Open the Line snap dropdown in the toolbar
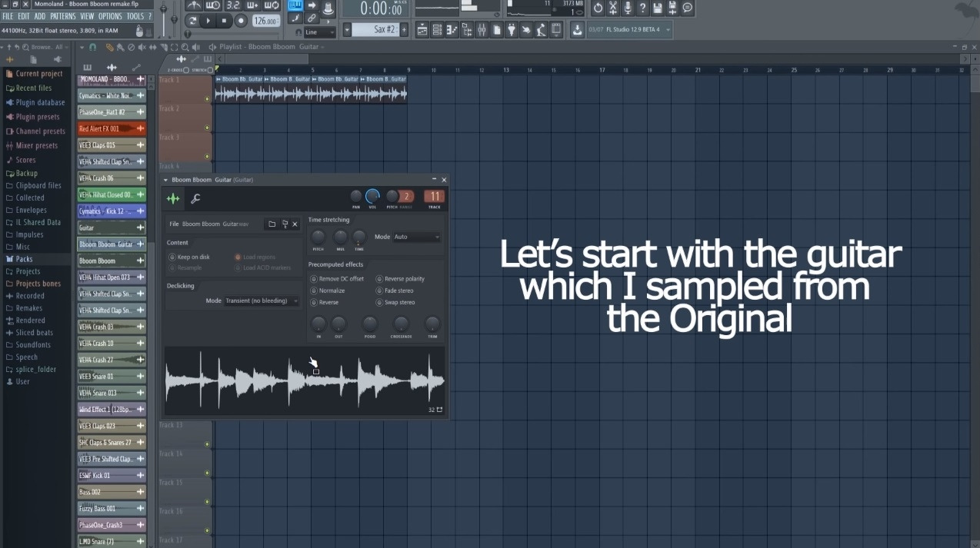The image size is (980, 548). (x=320, y=32)
